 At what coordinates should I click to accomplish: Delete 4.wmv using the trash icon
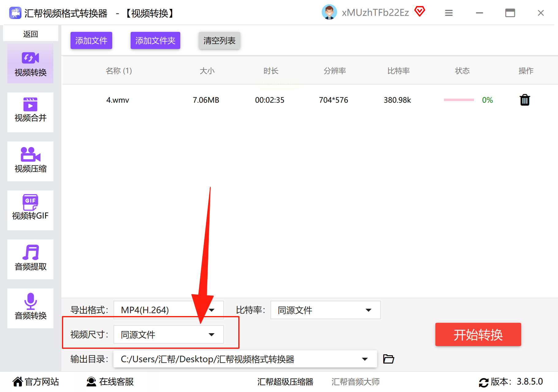525,100
